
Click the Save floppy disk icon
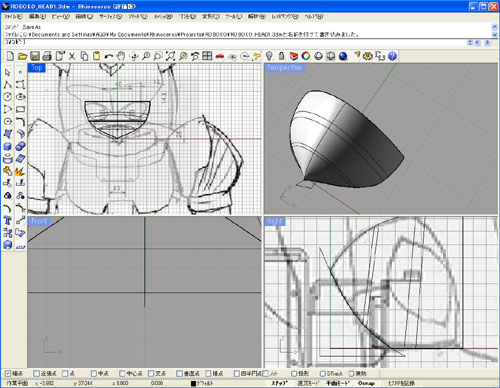point(35,56)
